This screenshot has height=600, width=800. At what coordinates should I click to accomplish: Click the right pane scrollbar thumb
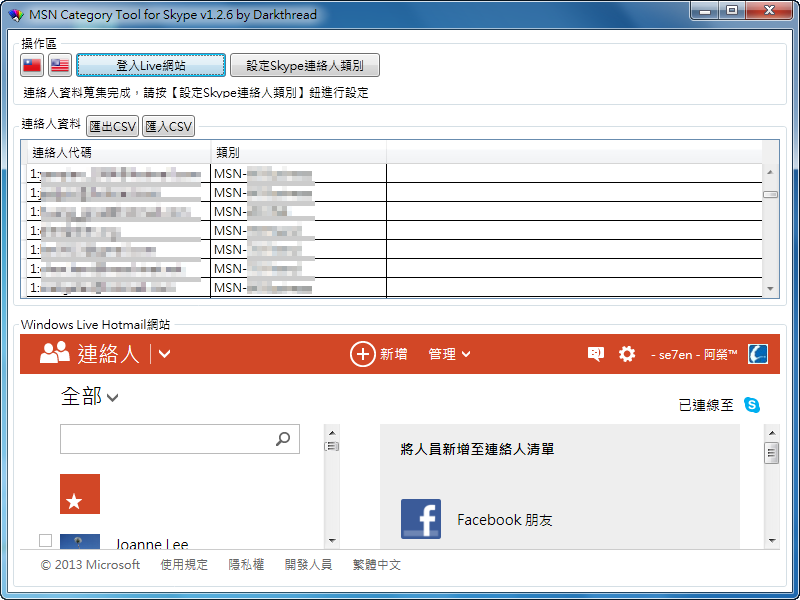pyautogui.click(x=772, y=453)
